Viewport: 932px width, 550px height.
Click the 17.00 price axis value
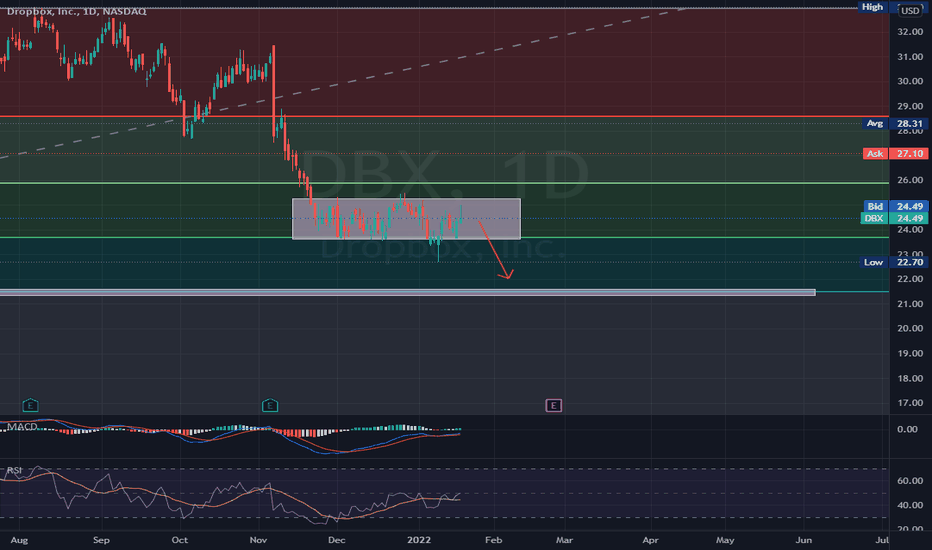click(910, 403)
